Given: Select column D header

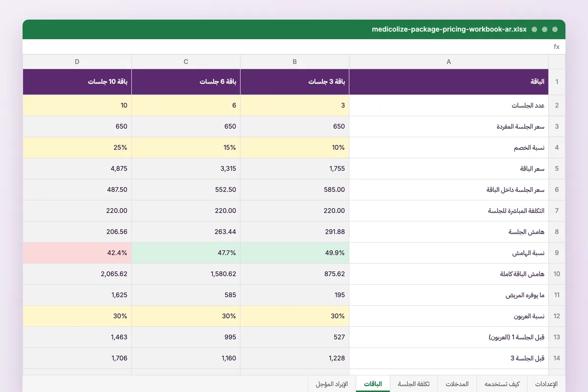Looking at the screenshot, I should [77, 62].
